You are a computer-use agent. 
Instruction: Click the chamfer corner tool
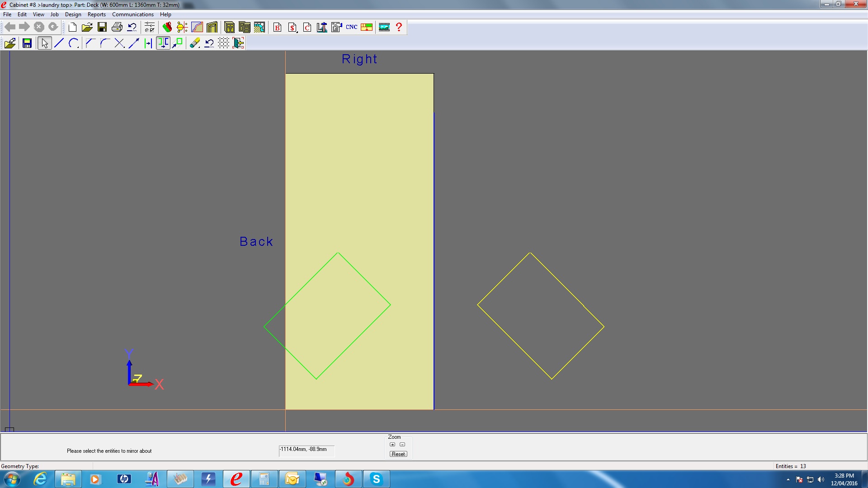pos(90,43)
